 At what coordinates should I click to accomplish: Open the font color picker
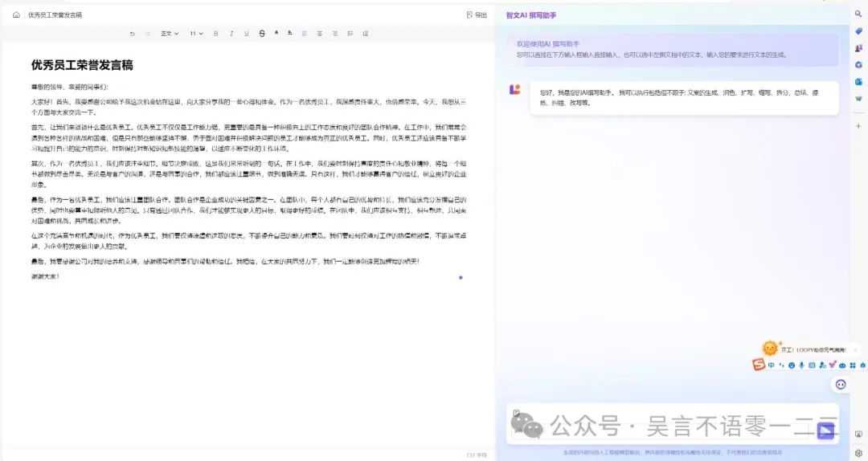click(x=276, y=33)
